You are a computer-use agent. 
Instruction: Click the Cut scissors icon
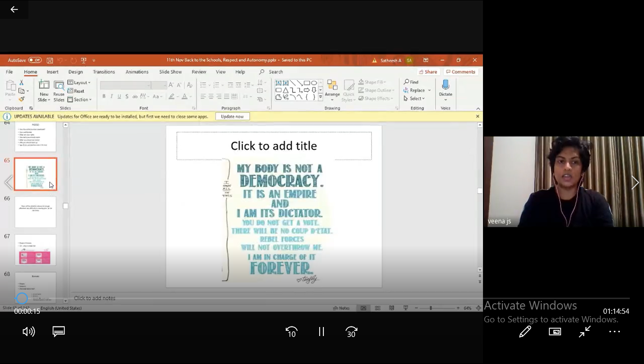[21, 82]
